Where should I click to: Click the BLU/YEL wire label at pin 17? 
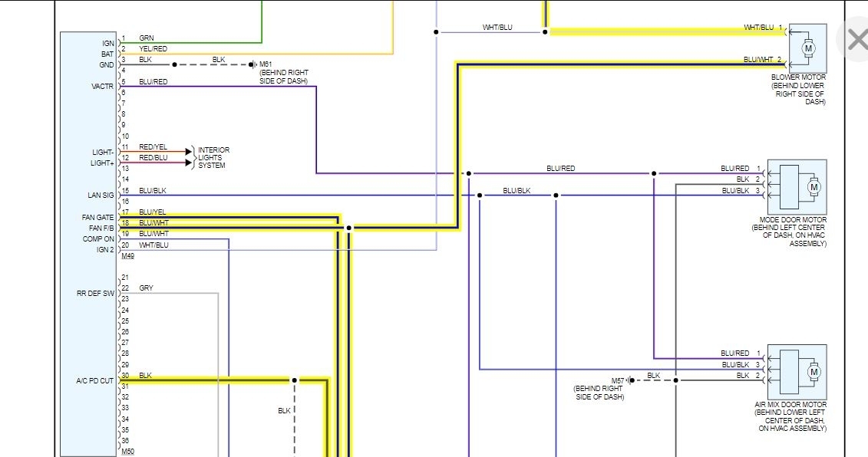[x=153, y=212]
